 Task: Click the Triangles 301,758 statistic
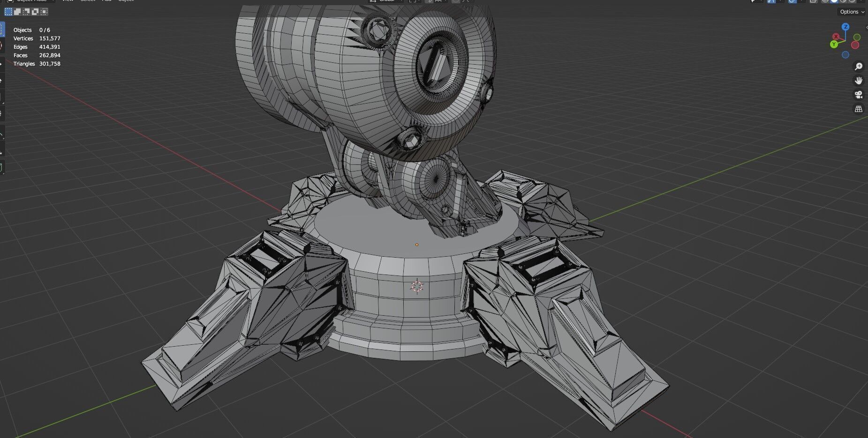coord(37,64)
